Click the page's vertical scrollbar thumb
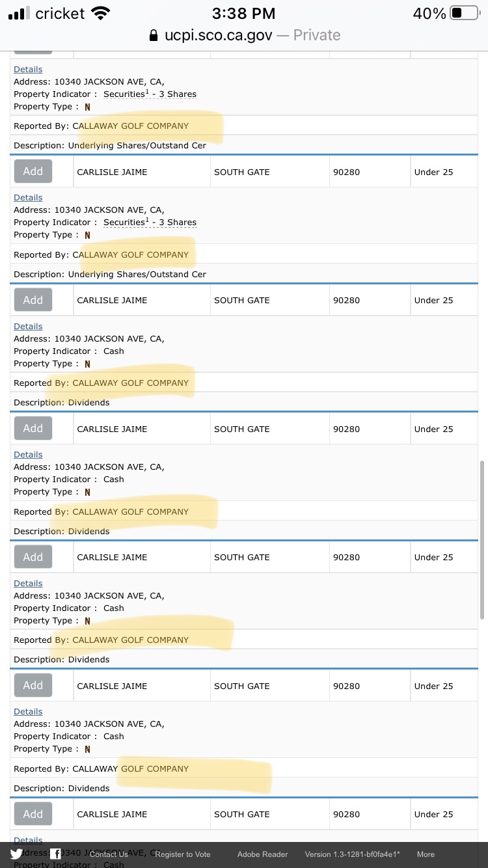 (482, 539)
